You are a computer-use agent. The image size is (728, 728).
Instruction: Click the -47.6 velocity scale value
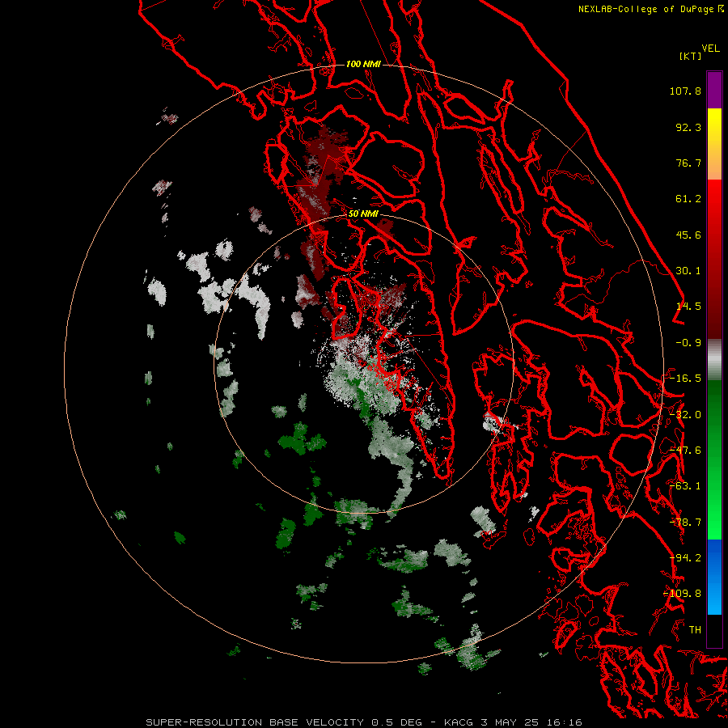tap(685, 451)
